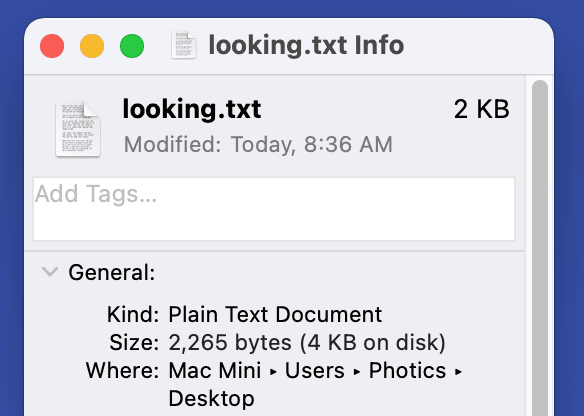Click Desktop in the Where path

(x=212, y=398)
